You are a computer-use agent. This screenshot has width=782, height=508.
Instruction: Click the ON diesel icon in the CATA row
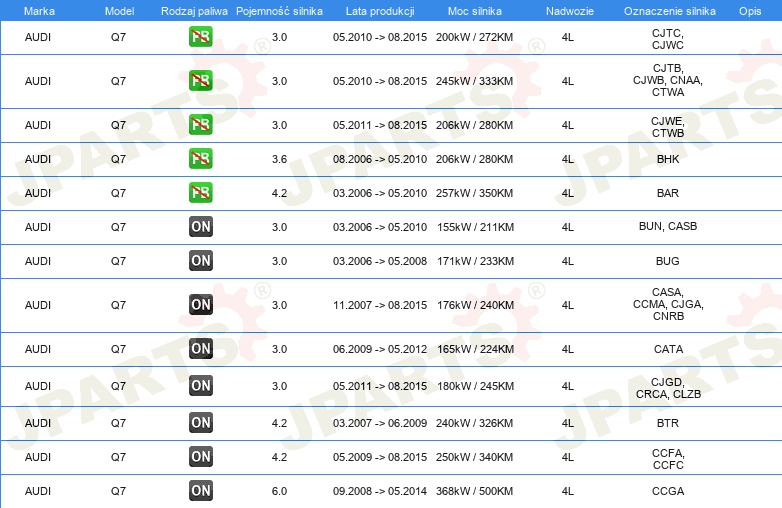point(201,349)
